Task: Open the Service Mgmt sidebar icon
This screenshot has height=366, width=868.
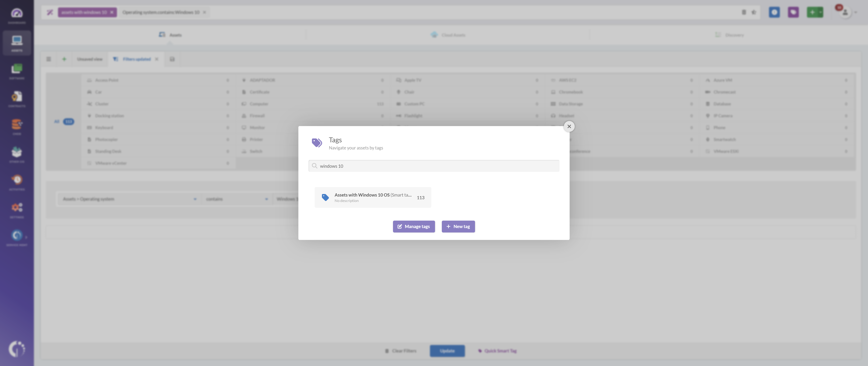Action: pyautogui.click(x=17, y=238)
